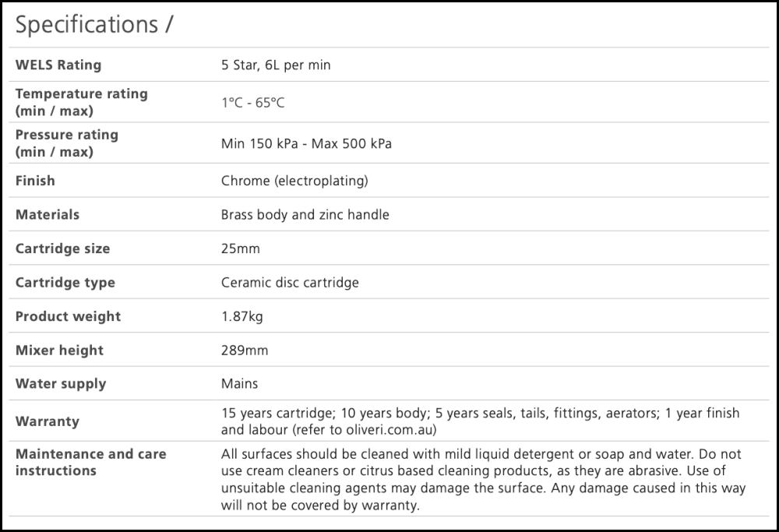Click the WELS Rating label
This screenshot has height=532, width=779.
(x=58, y=65)
